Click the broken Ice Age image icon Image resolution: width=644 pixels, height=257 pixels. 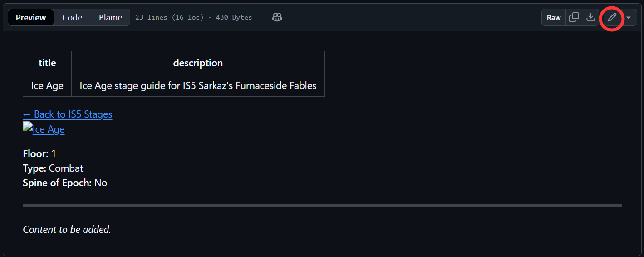coord(27,127)
